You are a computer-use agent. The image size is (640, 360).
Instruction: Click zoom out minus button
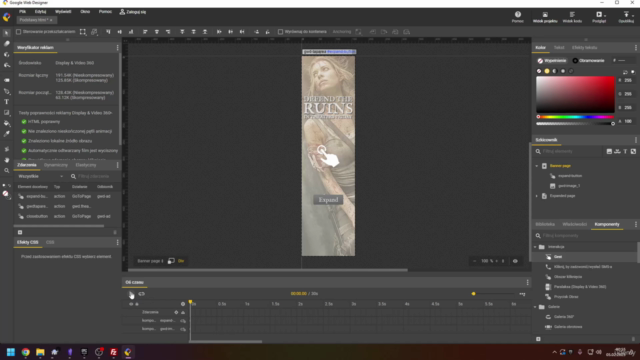coord(474,261)
